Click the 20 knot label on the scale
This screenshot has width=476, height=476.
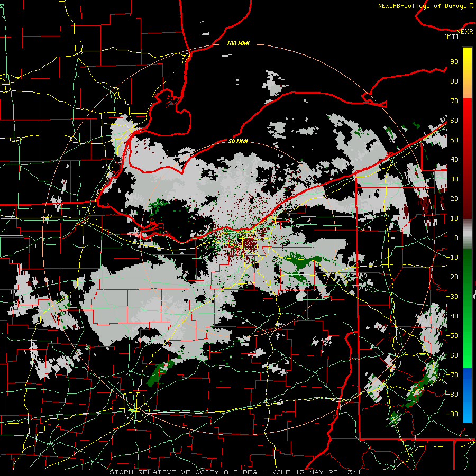coord(454,199)
